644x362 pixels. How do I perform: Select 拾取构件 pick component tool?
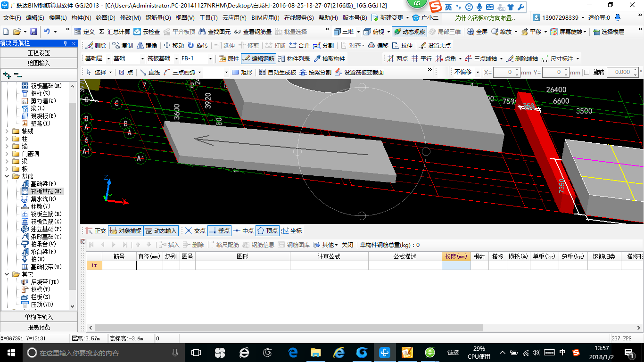click(x=329, y=58)
